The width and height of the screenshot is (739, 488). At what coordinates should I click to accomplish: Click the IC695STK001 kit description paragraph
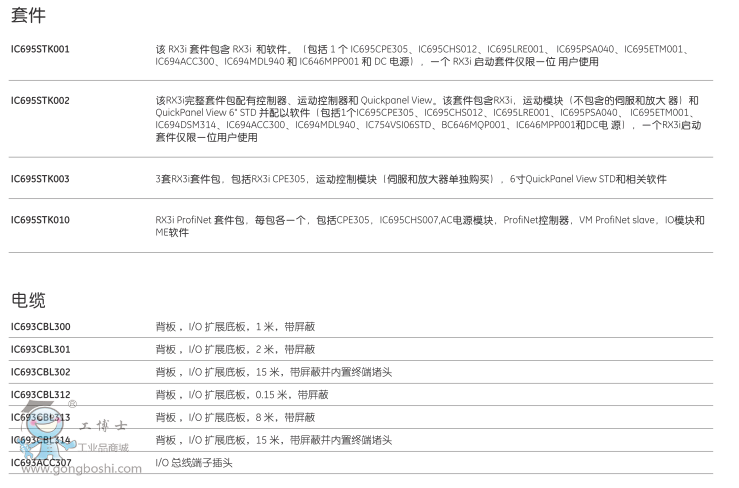[420, 54]
